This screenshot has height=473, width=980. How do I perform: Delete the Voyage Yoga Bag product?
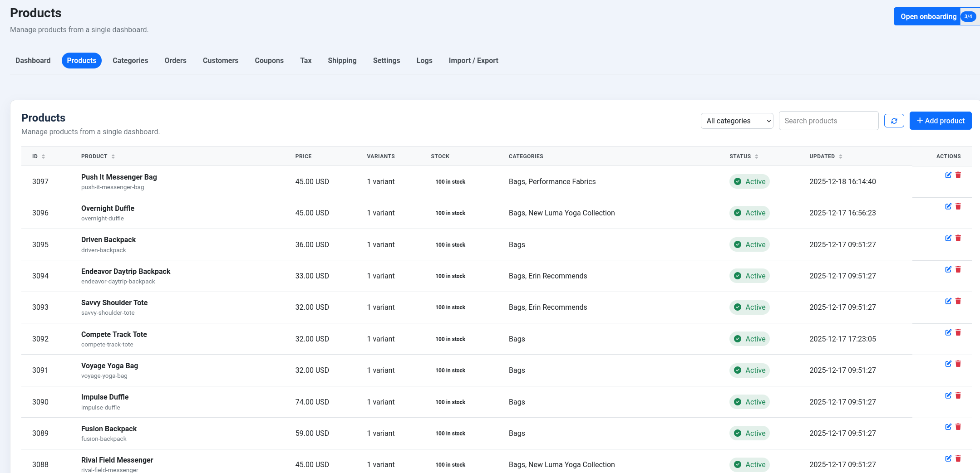(x=958, y=364)
